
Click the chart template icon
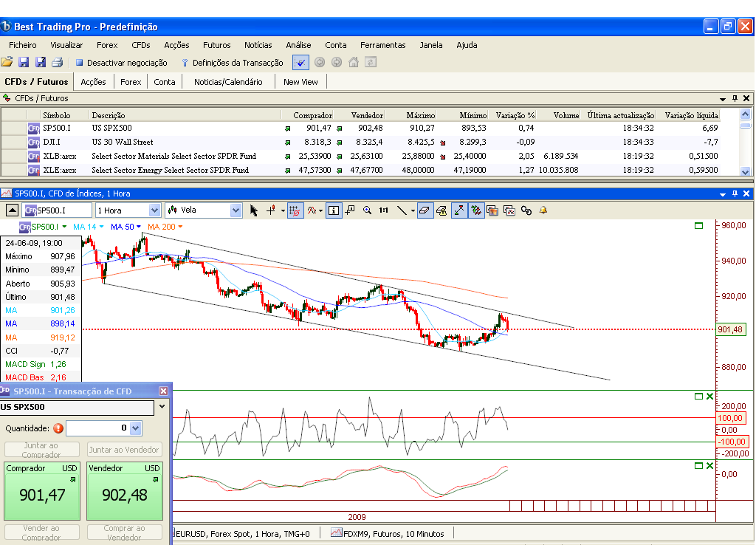(492, 210)
